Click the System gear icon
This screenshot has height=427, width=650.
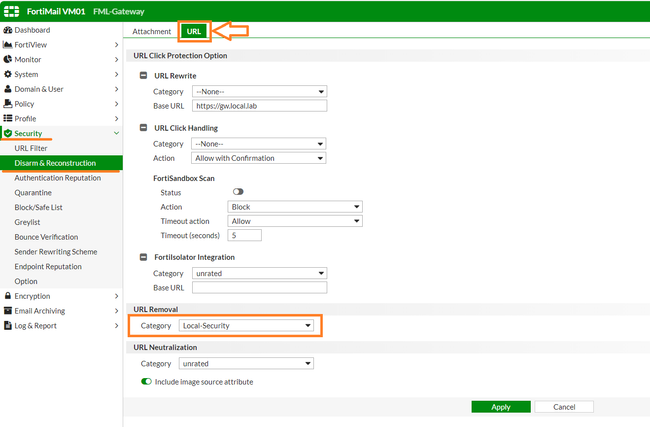[8, 74]
